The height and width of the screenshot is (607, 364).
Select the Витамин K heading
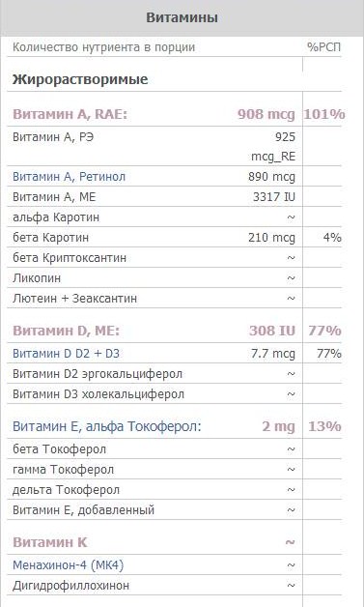(x=50, y=543)
